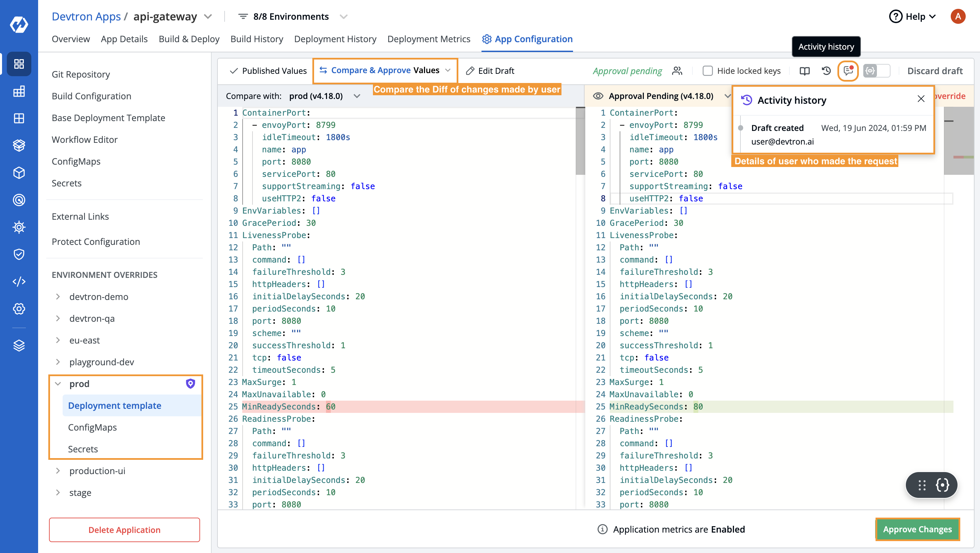Expand devtron-qa environment override

tap(58, 318)
